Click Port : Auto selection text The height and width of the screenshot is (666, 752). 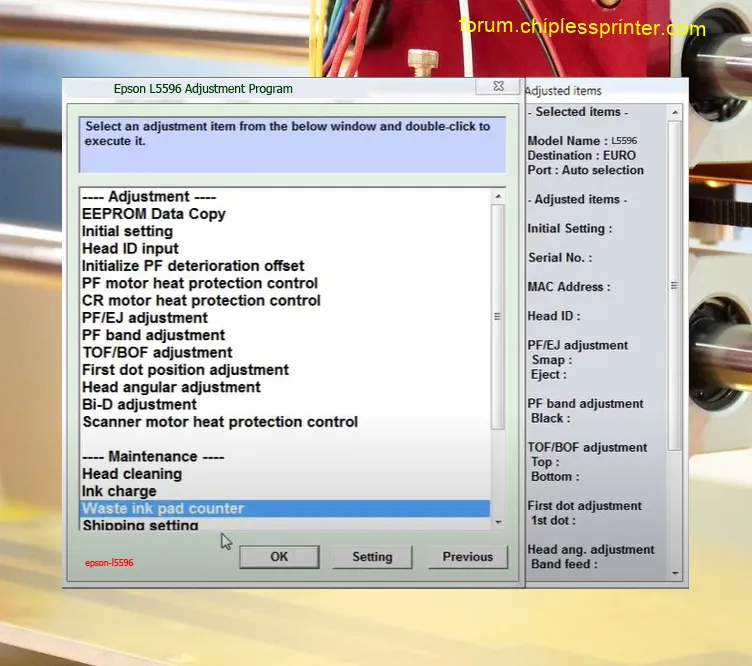586,170
